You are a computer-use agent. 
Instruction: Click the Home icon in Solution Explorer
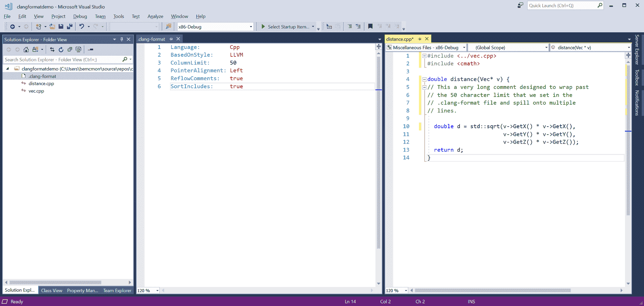coord(26,49)
